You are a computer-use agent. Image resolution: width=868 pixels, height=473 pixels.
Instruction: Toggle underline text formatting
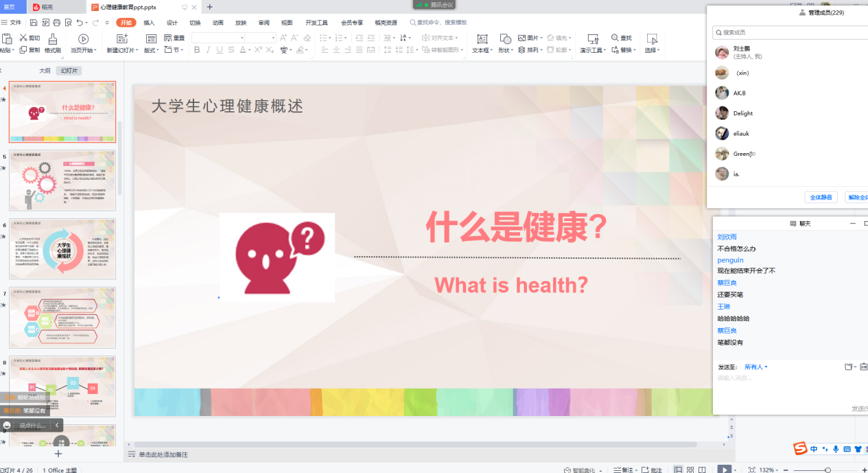tap(220, 50)
